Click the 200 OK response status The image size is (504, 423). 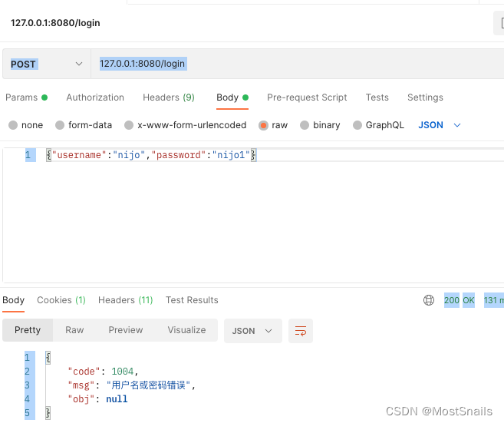click(x=460, y=300)
